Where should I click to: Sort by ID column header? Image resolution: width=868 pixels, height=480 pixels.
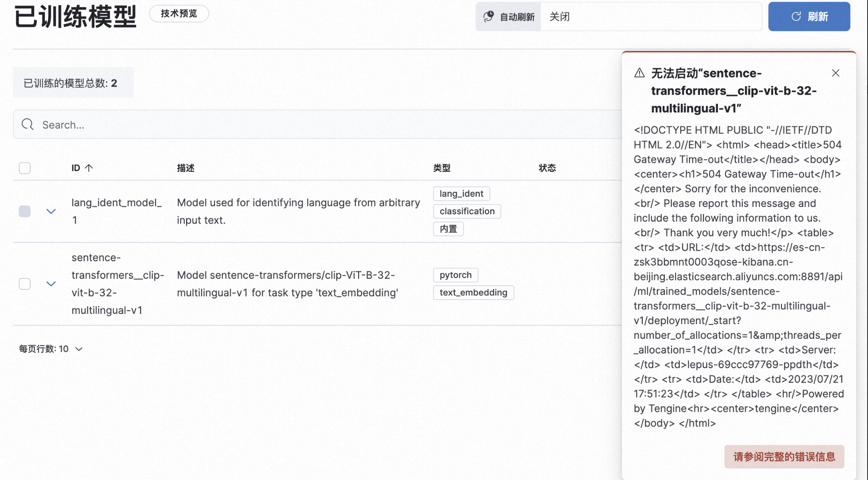(82, 168)
